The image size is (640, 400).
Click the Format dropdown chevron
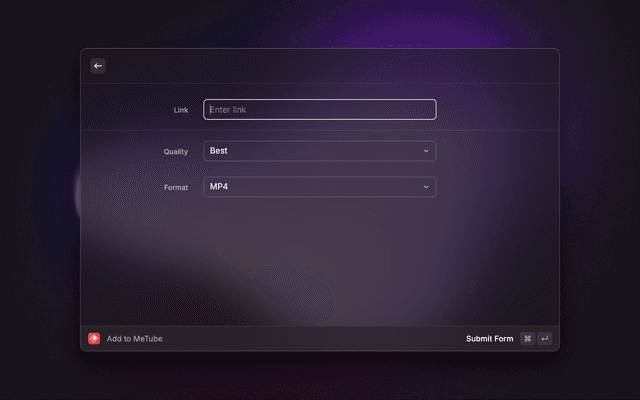pos(426,187)
